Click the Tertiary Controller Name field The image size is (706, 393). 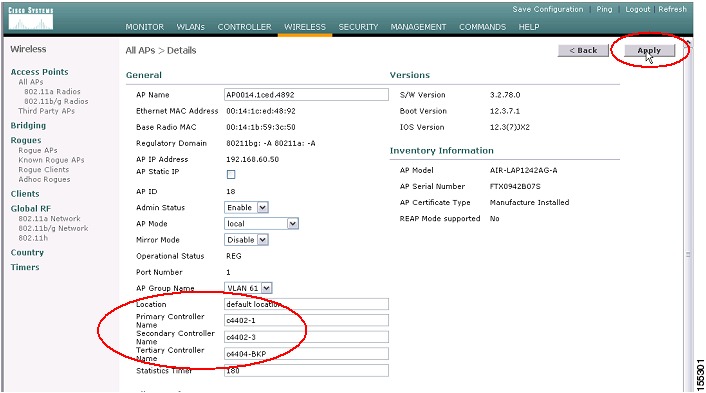point(306,354)
